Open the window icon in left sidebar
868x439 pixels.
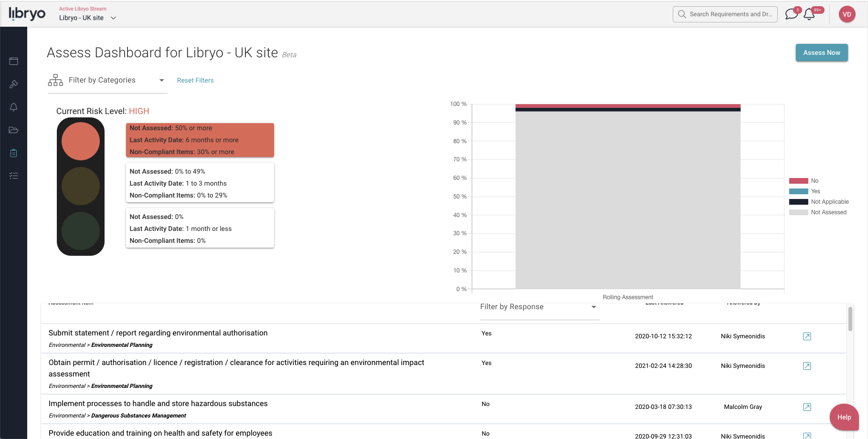click(14, 61)
